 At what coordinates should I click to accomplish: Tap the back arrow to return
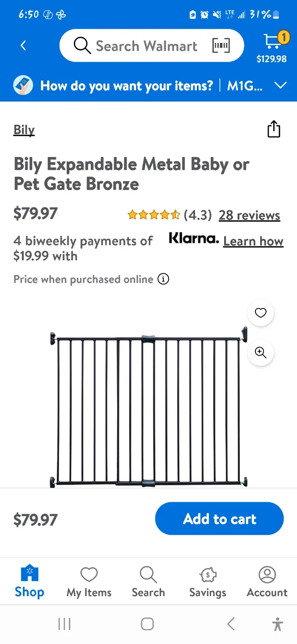pos(23,45)
